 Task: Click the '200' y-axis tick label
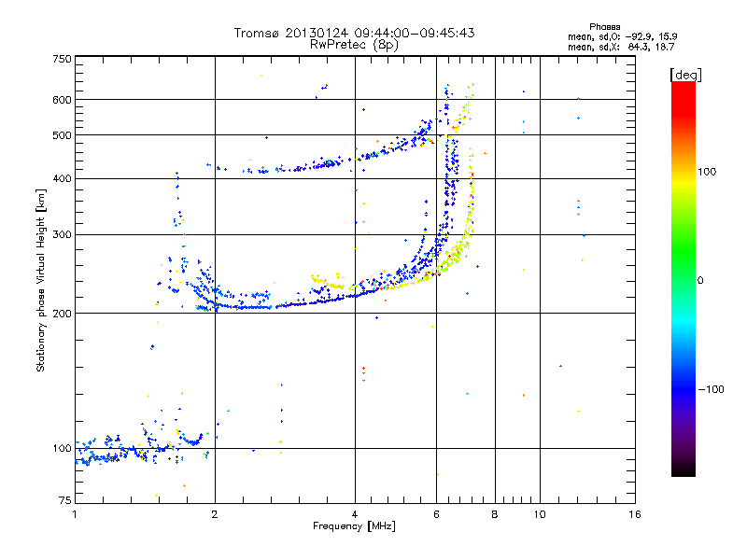[x=62, y=314]
